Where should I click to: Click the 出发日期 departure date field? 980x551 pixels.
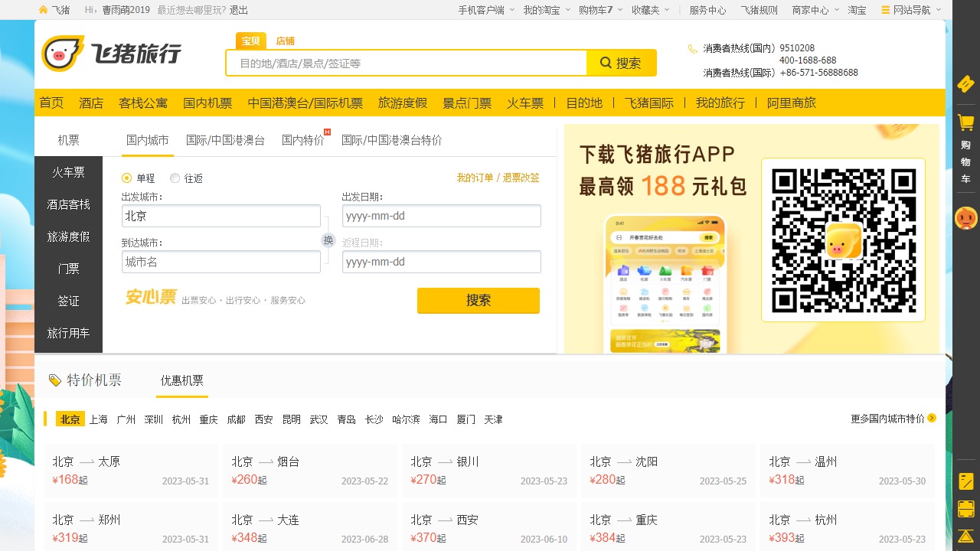[x=441, y=216]
